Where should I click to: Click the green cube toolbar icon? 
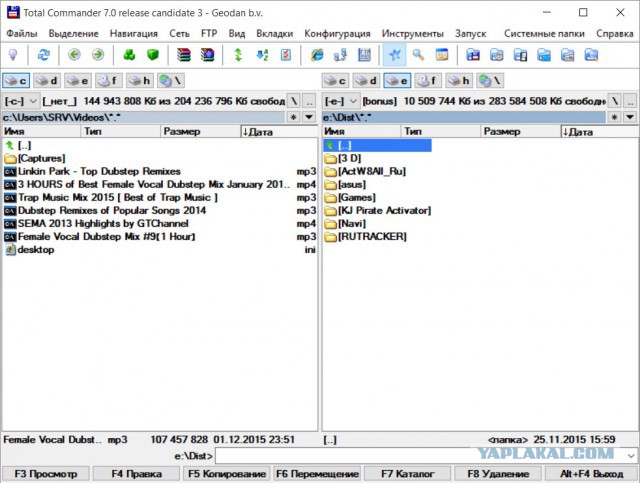153,55
